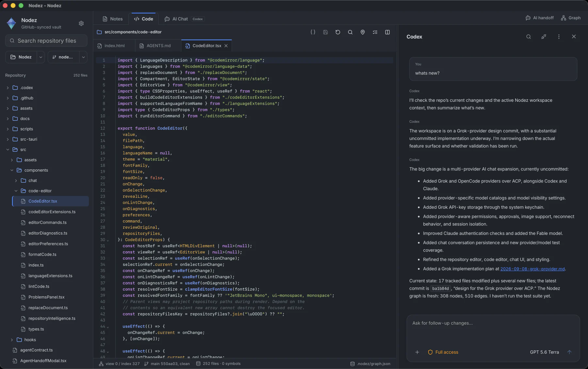Click the plug connection icon in Codex header

[544, 37]
